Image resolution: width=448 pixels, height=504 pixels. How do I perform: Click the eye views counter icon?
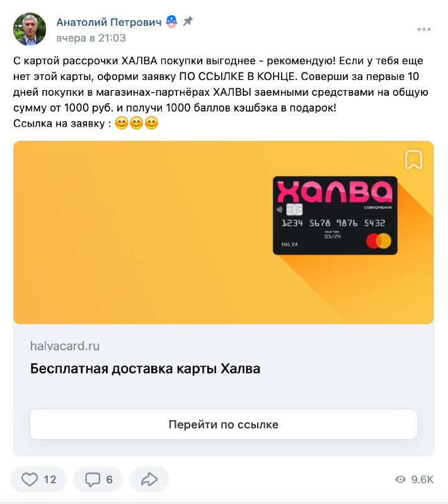point(400,479)
